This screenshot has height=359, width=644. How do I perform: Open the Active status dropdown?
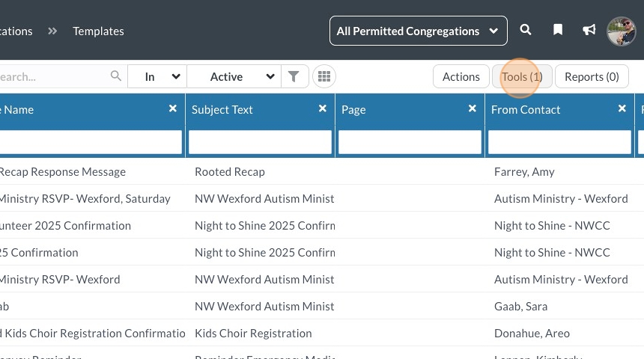pyautogui.click(x=233, y=76)
